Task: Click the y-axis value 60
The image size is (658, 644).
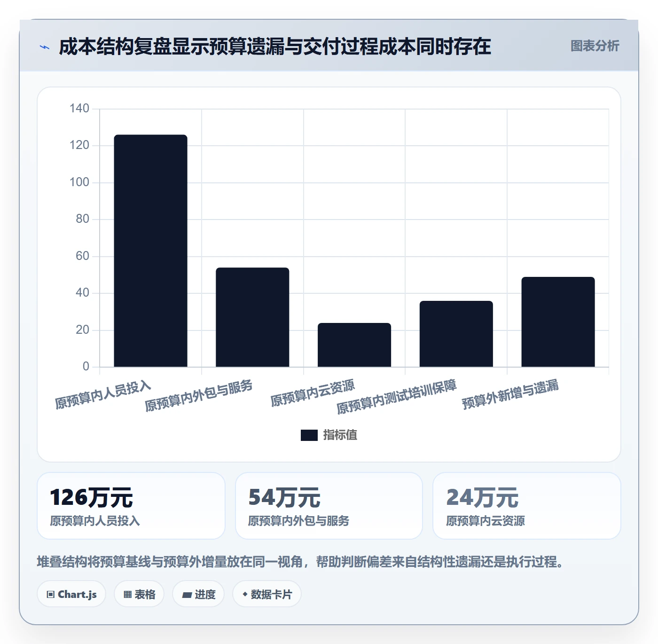Action: click(x=82, y=256)
